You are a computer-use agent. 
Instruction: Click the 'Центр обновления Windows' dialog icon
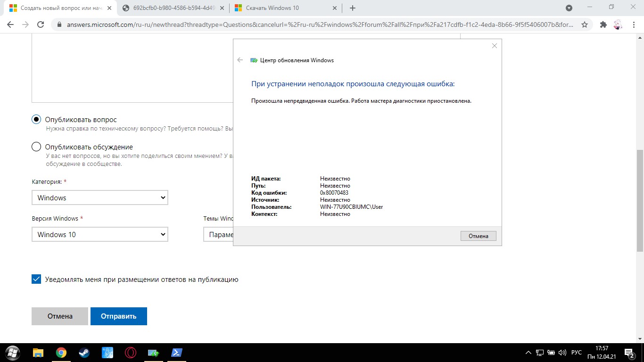click(254, 60)
